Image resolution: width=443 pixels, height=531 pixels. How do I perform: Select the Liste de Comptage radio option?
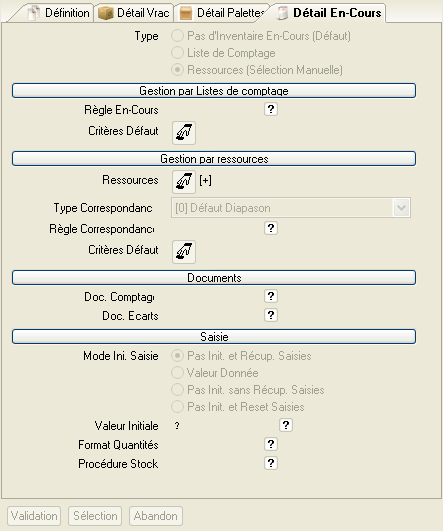pyautogui.click(x=177, y=52)
